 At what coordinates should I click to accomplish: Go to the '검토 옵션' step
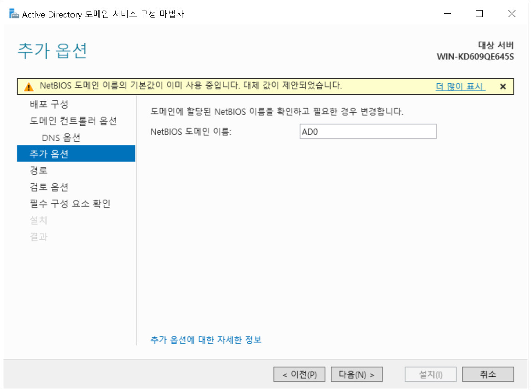49,187
